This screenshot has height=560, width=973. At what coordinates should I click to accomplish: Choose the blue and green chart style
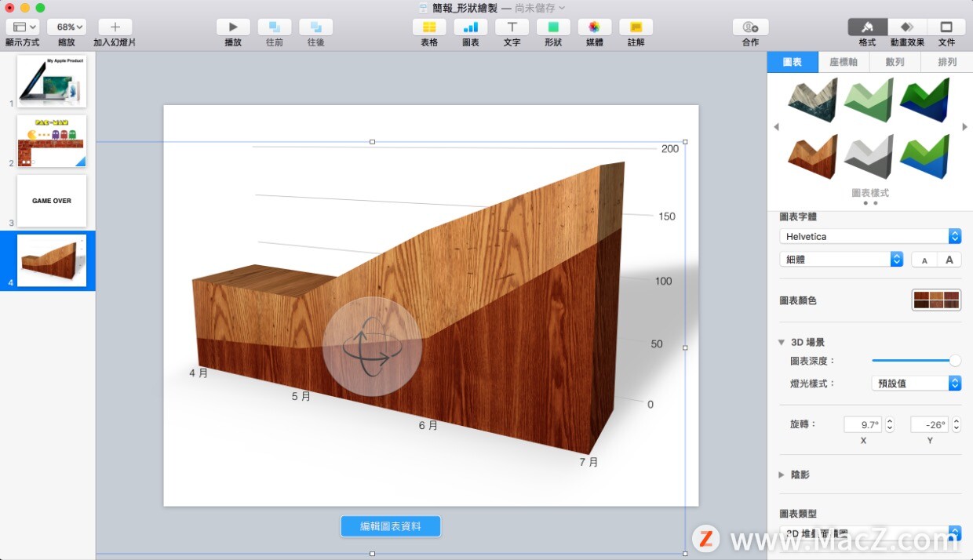[924, 156]
